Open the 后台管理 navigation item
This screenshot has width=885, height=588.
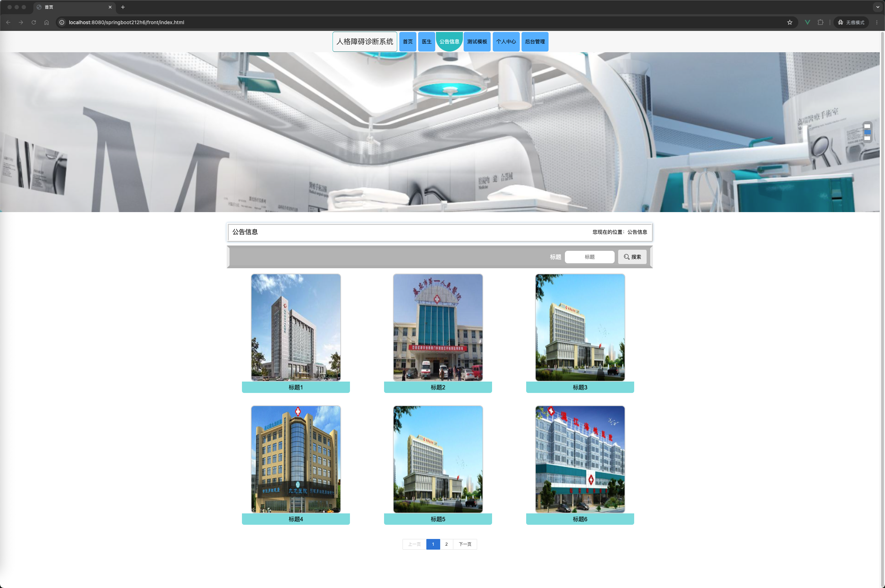click(x=535, y=42)
